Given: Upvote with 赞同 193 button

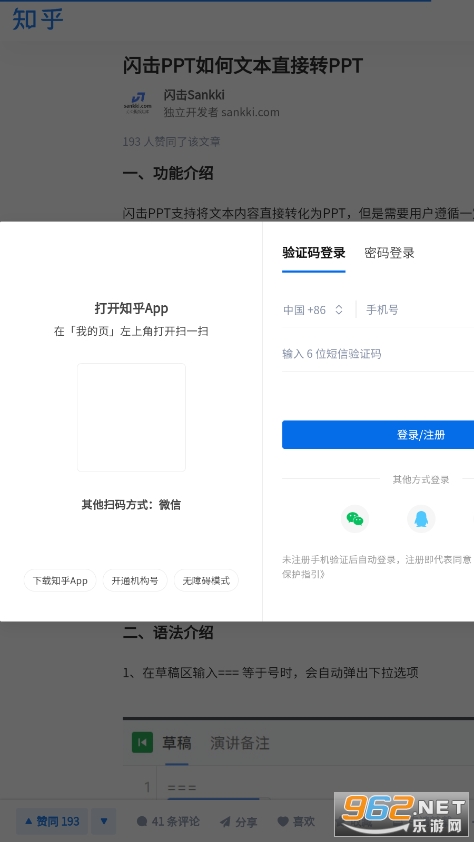Looking at the screenshot, I should (52, 821).
